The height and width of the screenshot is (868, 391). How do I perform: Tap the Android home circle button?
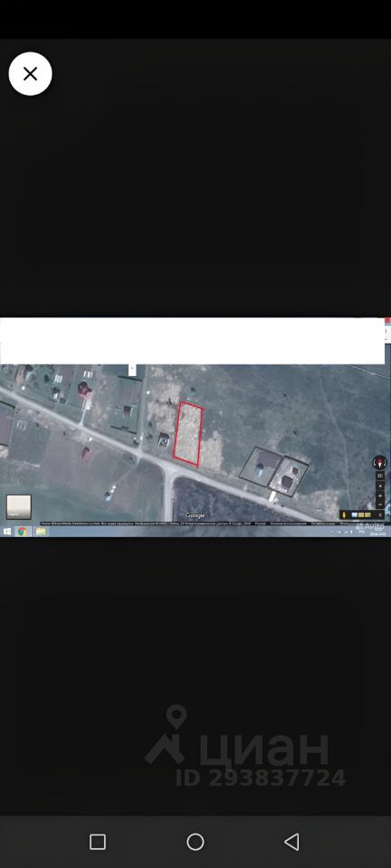pos(195,842)
